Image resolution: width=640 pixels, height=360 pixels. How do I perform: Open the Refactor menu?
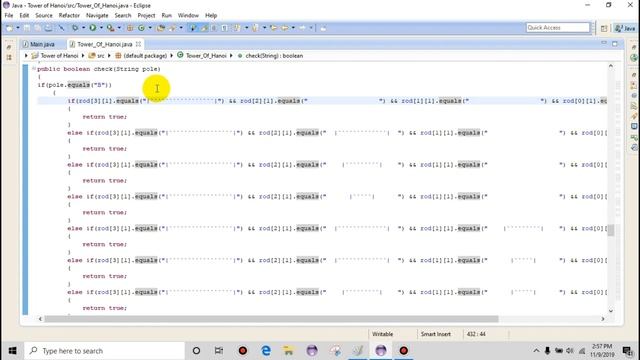(69, 16)
